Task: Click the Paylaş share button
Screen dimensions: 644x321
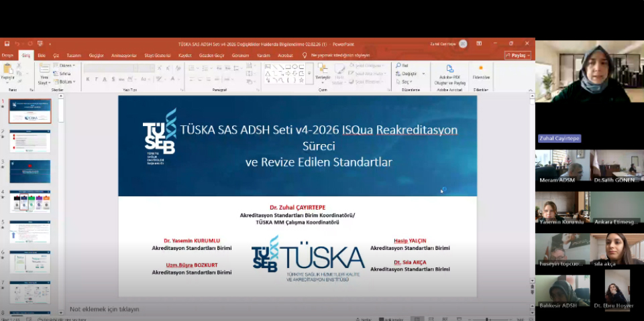Action: click(x=518, y=56)
